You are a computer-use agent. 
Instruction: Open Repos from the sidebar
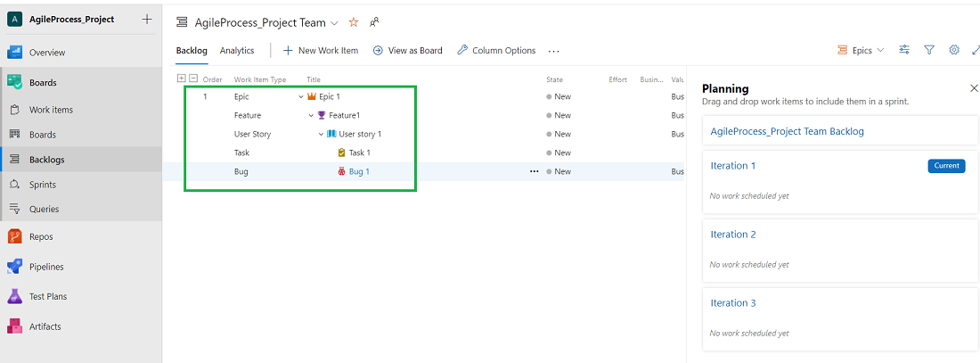point(41,237)
